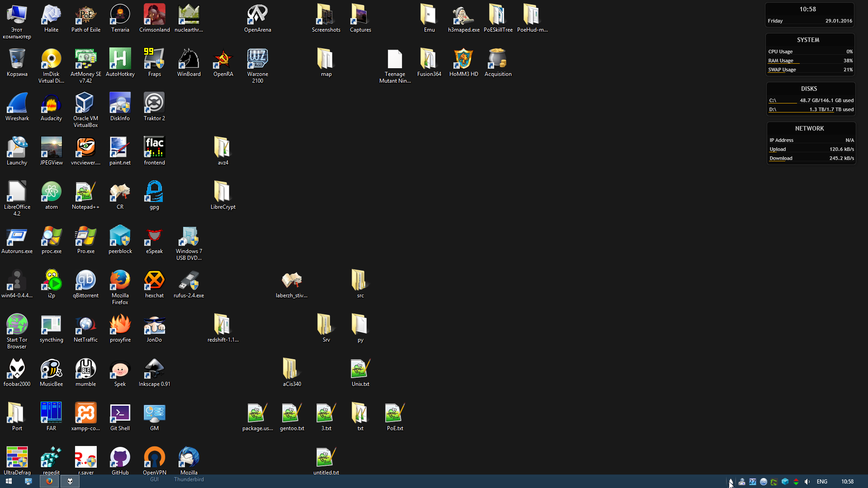Select the OpenArena desktop icon
Image resolution: width=868 pixels, height=488 pixels.
(x=258, y=18)
